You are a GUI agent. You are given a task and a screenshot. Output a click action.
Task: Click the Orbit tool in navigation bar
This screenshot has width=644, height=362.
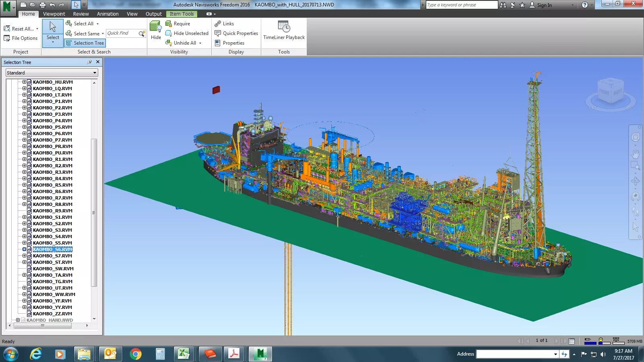point(636,181)
